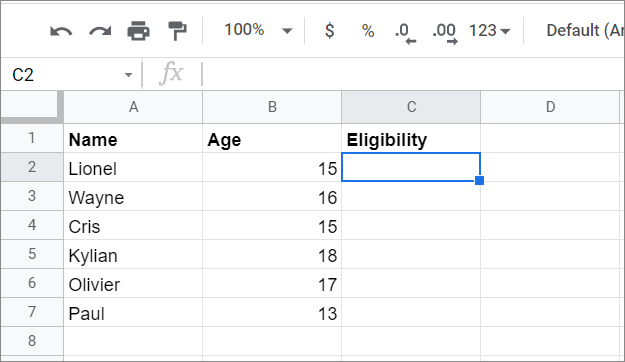The image size is (625, 362).
Task: Select row 4 header
Action: [32, 225]
